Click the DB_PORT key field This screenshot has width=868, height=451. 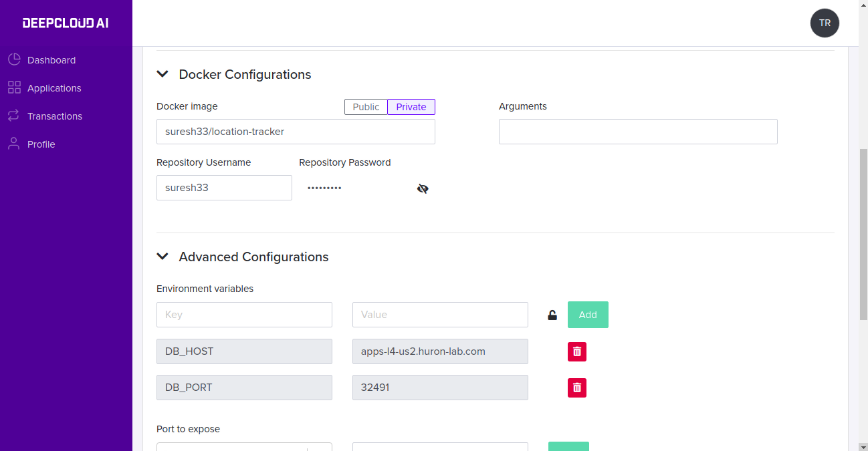click(x=244, y=388)
